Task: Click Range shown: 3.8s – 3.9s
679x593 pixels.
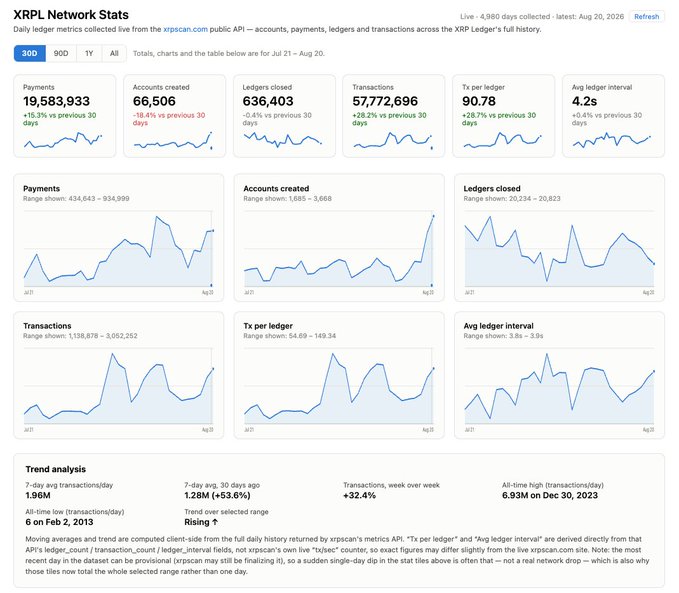Action: (503, 336)
